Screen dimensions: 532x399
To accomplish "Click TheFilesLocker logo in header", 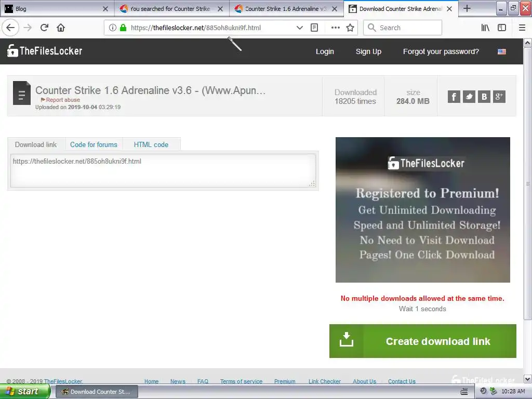I will coord(45,51).
